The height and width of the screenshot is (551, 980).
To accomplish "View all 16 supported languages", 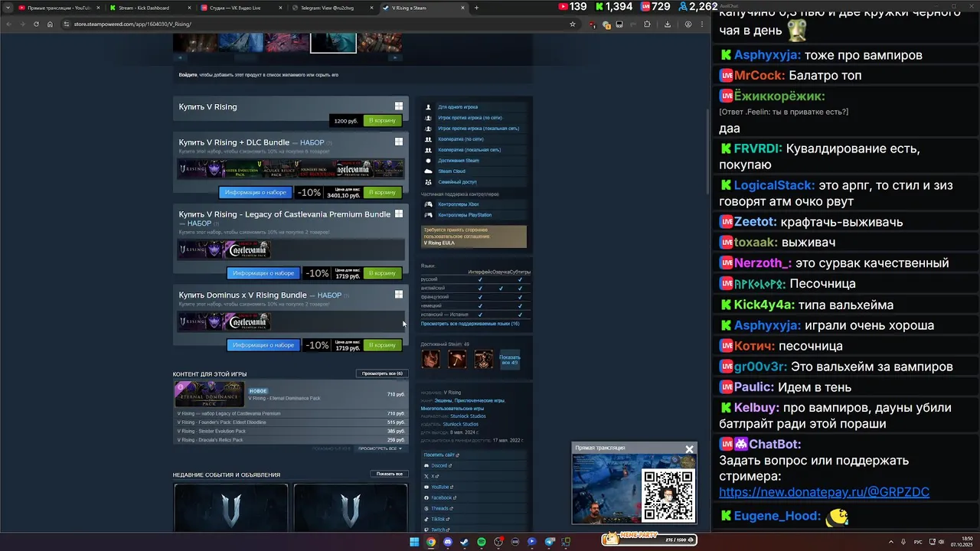I will (470, 324).
